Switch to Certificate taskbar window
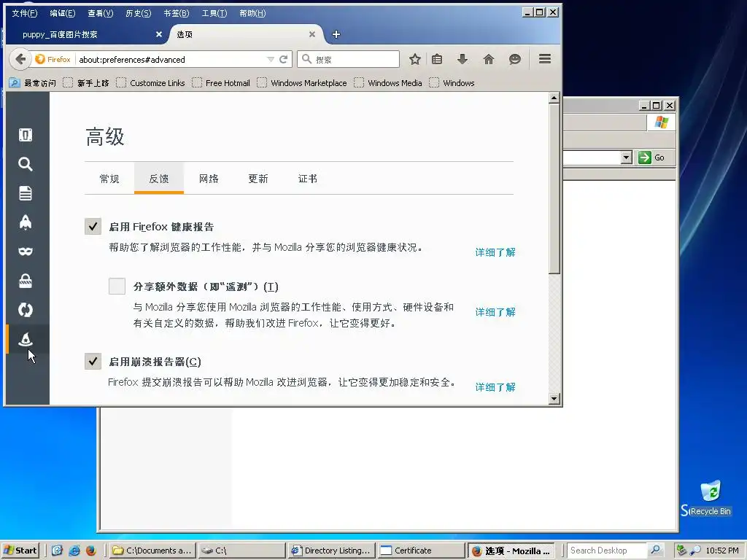The width and height of the screenshot is (747, 560). (x=421, y=551)
